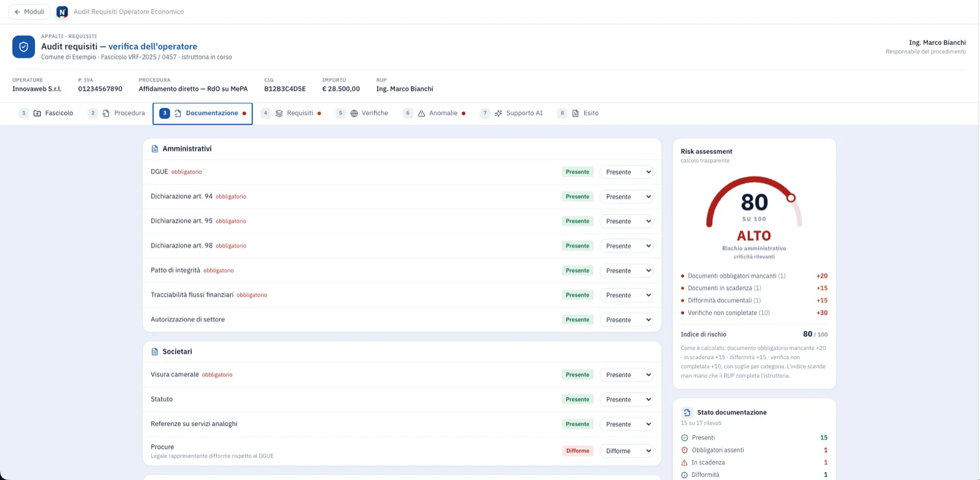Click the Presenti check circle icon
The height and width of the screenshot is (480, 980).
pos(685,438)
